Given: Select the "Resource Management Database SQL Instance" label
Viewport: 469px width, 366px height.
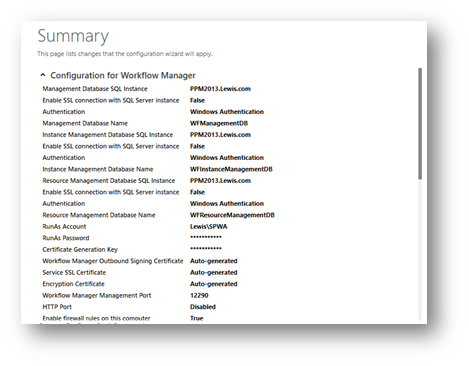Looking at the screenshot, I should [109, 181].
